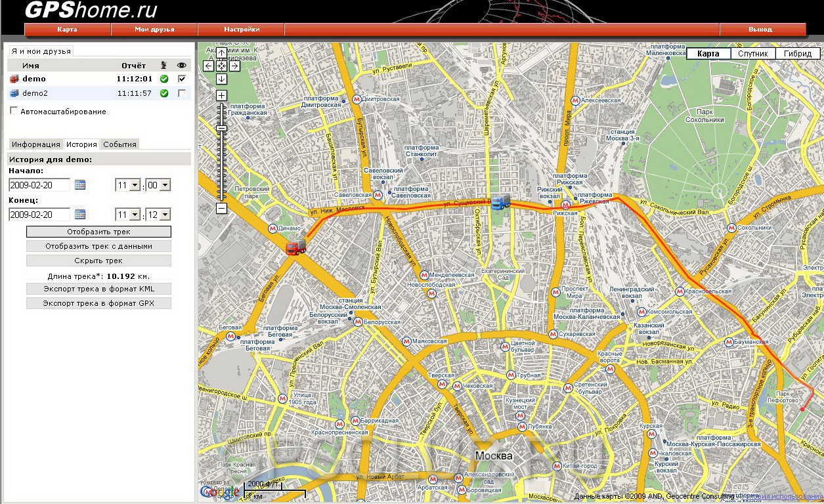Click Отобразить трек button

(x=98, y=232)
